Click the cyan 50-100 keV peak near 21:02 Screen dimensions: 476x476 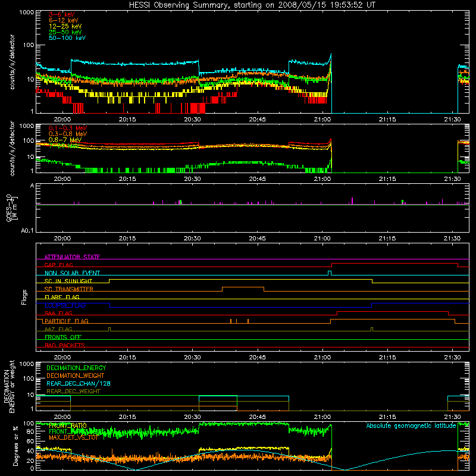[331, 54]
